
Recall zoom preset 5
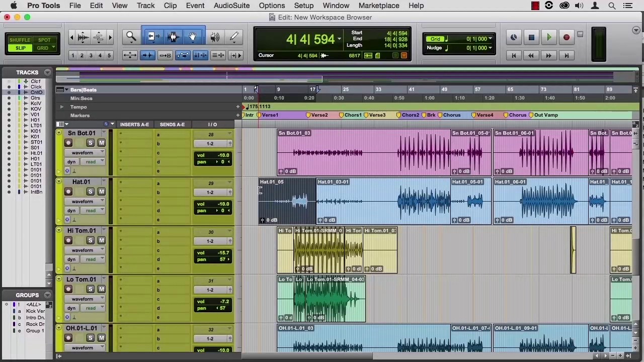[x=109, y=55]
